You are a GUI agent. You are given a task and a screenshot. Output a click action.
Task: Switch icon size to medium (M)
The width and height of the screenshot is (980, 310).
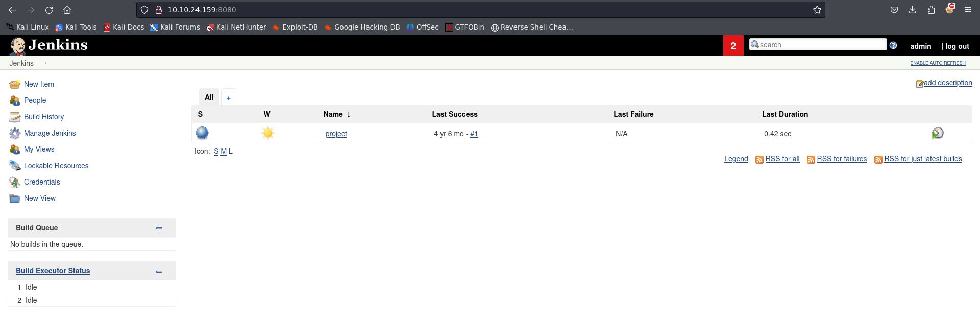224,151
